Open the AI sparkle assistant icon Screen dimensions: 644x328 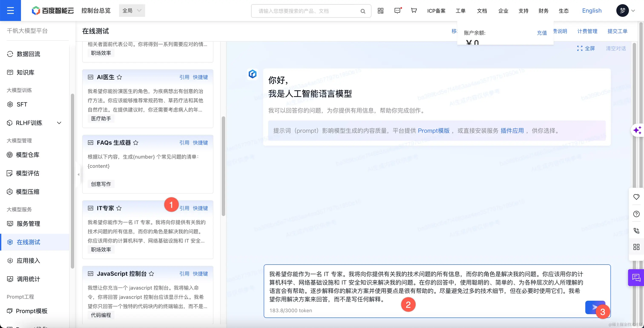coord(637,130)
